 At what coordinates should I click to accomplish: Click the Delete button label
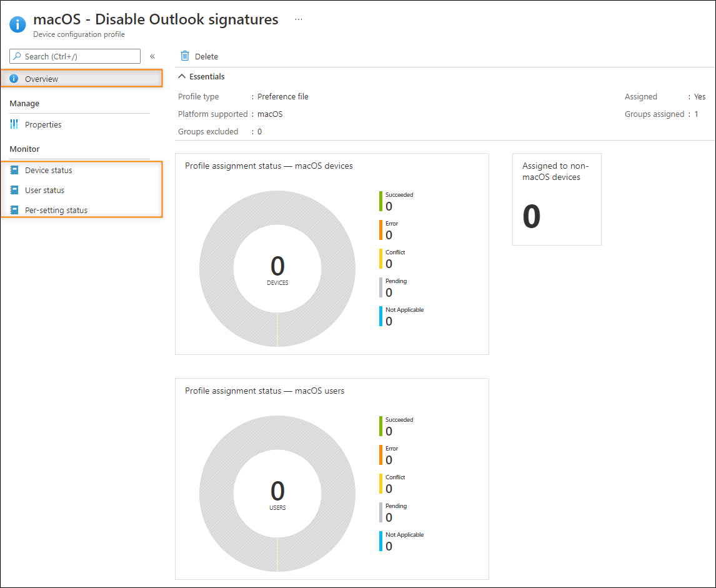[206, 57]
